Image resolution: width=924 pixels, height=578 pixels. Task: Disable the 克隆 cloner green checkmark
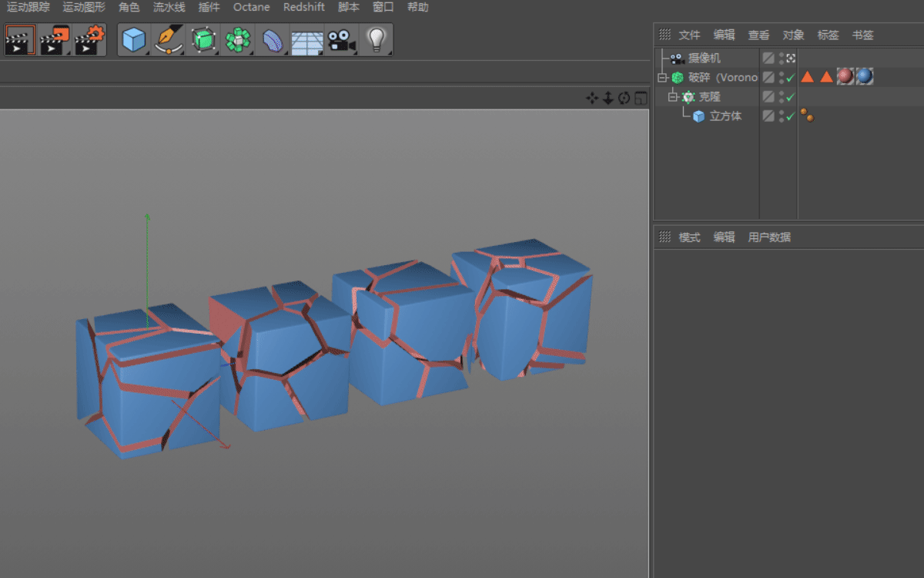tap(791, 97)
